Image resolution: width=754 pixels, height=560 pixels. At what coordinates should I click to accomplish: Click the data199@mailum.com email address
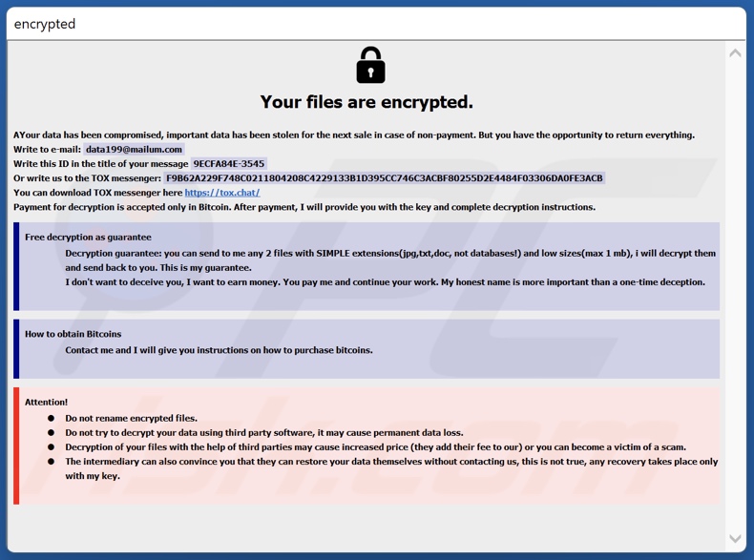click(134, 150)
